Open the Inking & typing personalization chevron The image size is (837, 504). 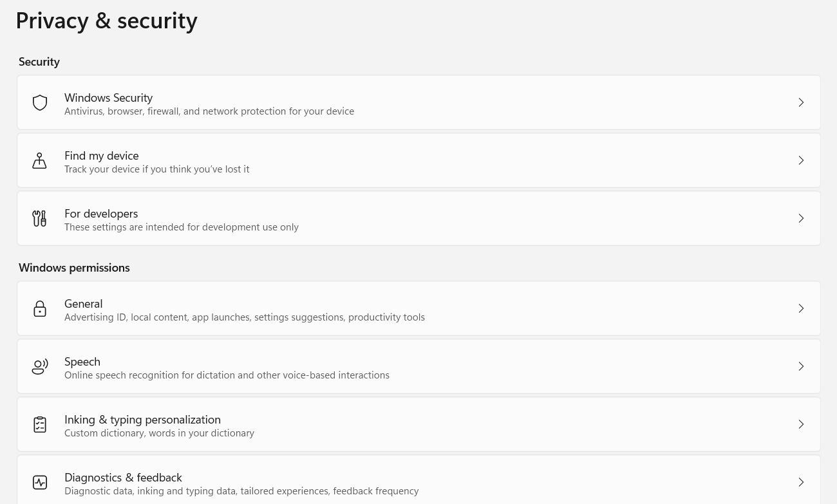click(801, 424)
